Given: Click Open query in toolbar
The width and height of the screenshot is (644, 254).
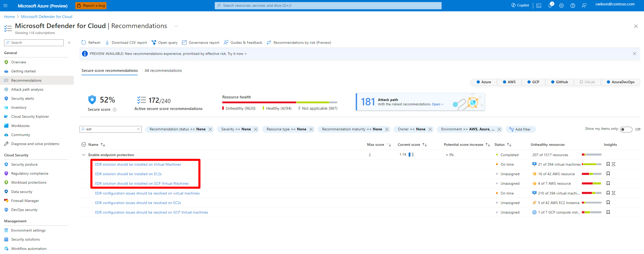Looking at the screenshot, I should pyautogui.click(x=164, y=43).
